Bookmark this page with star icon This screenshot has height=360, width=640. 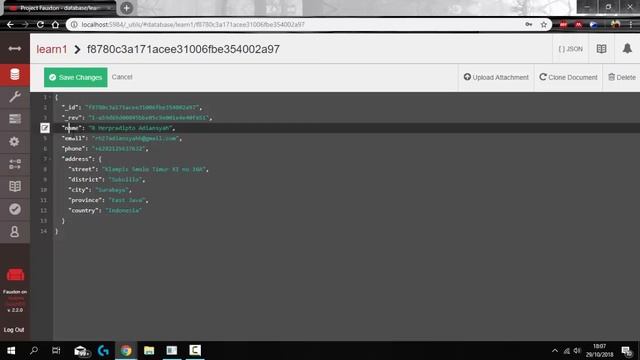544,24
